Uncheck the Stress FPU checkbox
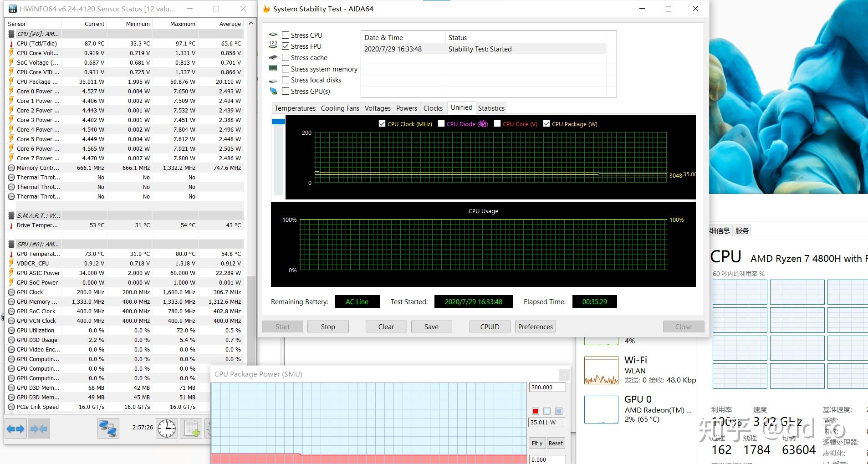Viewport: 868px width, 464px height. [x=286, y=46]
